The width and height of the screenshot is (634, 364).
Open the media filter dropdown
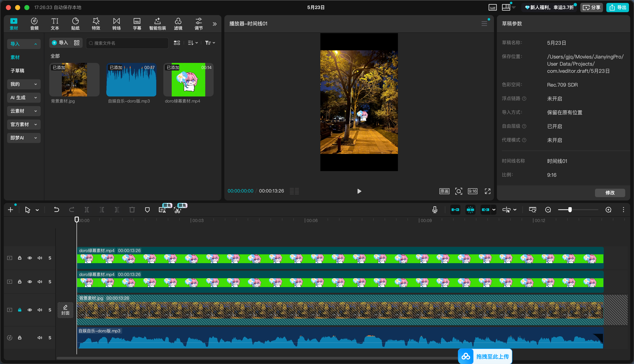210,43
